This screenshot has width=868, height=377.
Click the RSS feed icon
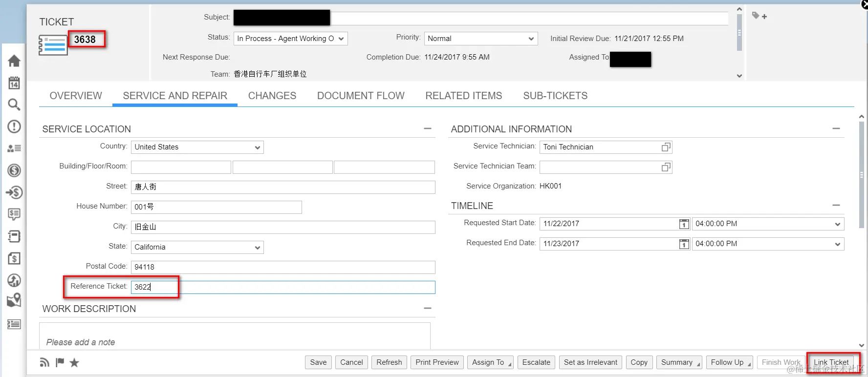[x=44, y=362]
